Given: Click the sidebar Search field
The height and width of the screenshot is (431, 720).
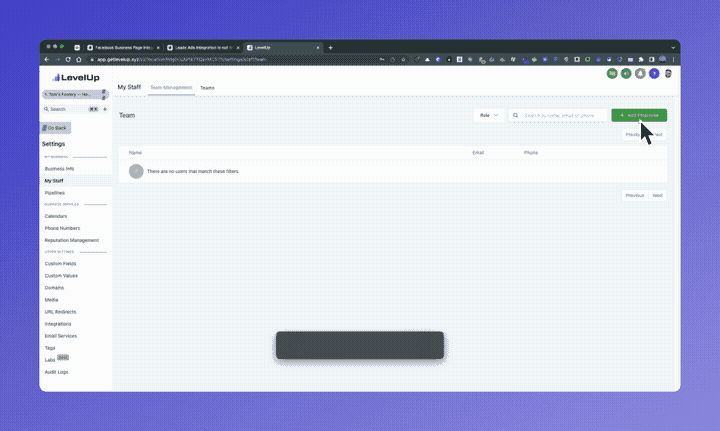Looking at the screenshot, I should pyautogui.click(x=71, y=109).
